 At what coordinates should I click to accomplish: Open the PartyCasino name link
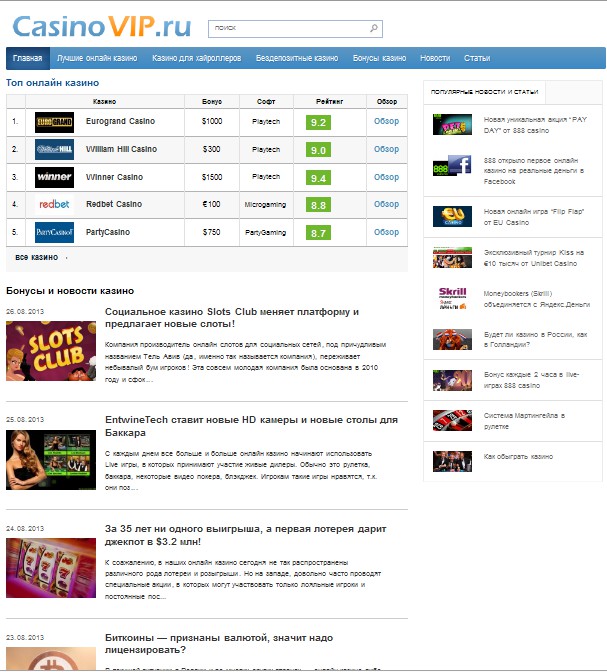coord(108,232)
